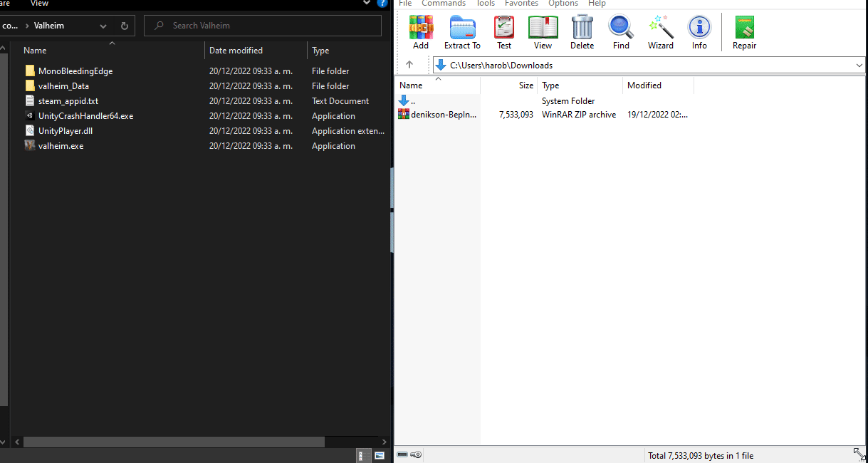Click 'Application extension' type of UnityPlayer.dll

[x=349, y=130]
